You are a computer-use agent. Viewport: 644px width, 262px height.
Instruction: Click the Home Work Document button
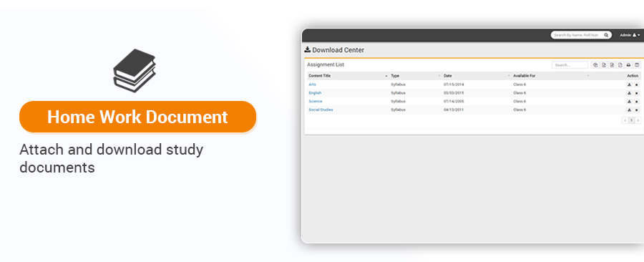(x=137, y=117)
